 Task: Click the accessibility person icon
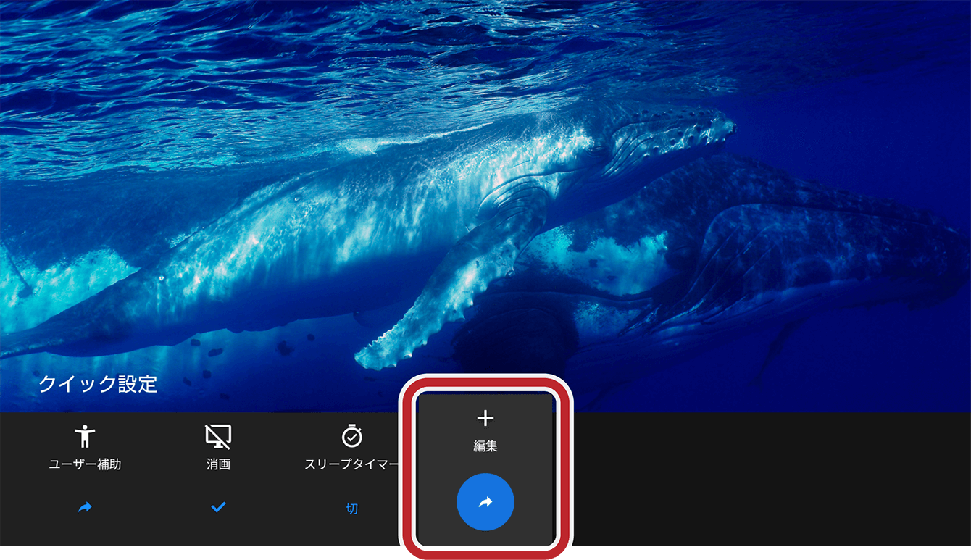point(85,436)
